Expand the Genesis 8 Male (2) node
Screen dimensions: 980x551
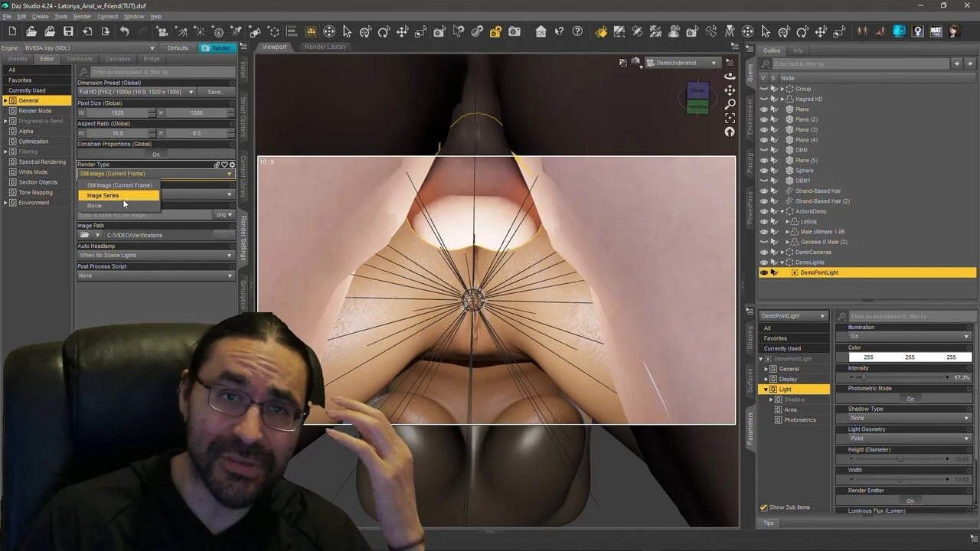click(x=787, y=242)
